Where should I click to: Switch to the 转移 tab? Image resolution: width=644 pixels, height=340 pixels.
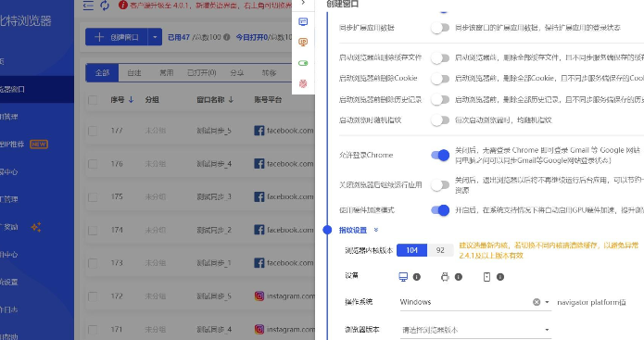pyautogui.click(x=269, y=72)
